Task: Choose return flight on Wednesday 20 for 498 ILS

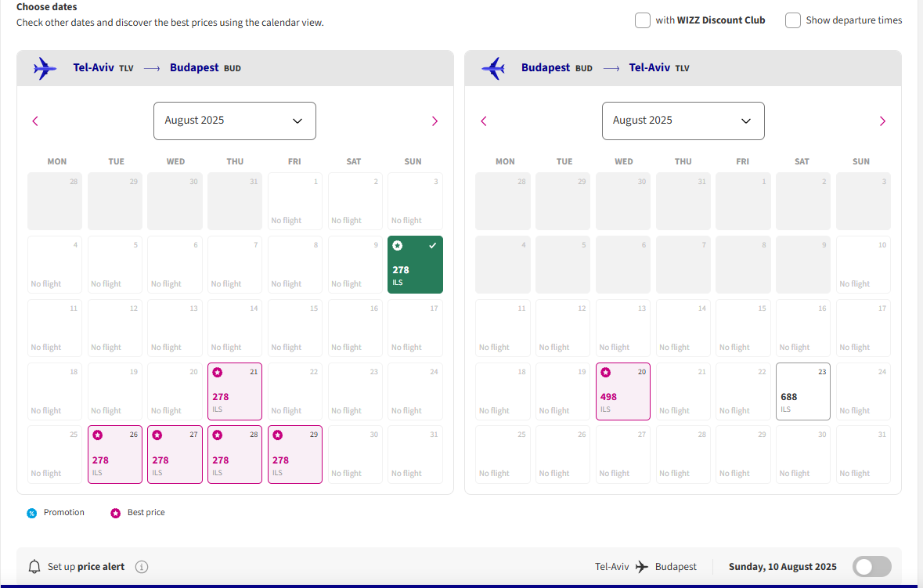Action: 623,391
